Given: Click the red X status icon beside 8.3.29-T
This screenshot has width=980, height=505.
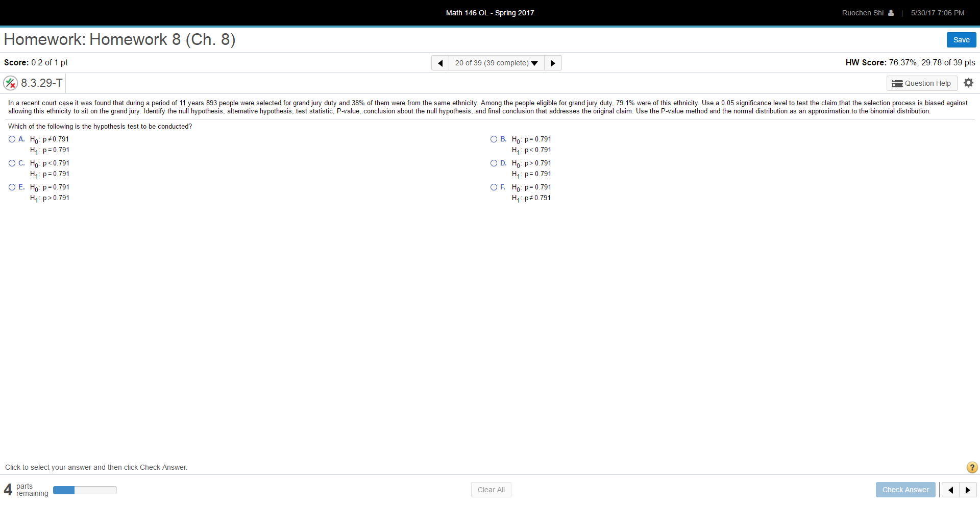Looking at the screenshot, I should click(10, 83).
